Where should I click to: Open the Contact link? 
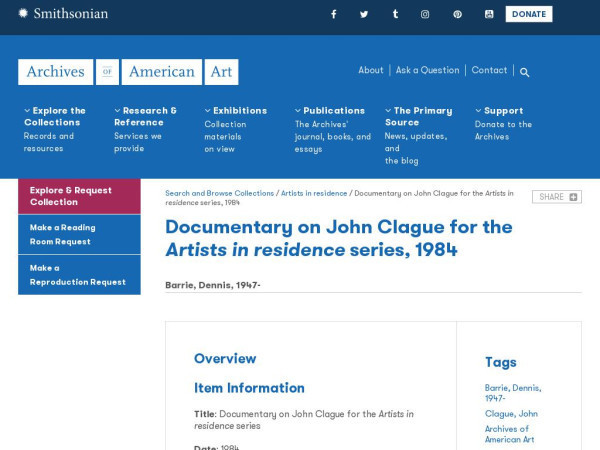489,70
